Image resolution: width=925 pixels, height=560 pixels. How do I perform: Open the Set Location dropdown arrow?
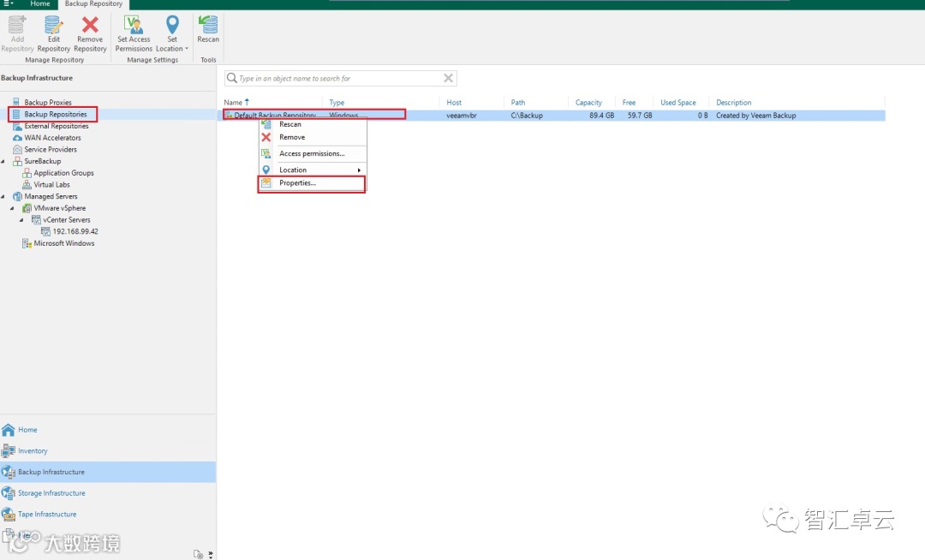coord(187,49)
